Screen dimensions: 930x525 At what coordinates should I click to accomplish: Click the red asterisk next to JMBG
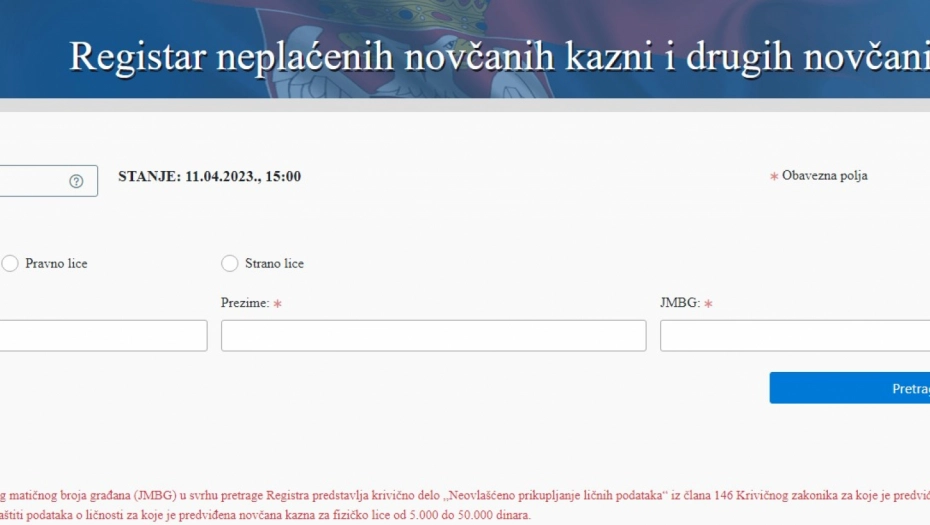tap(707, 304)
